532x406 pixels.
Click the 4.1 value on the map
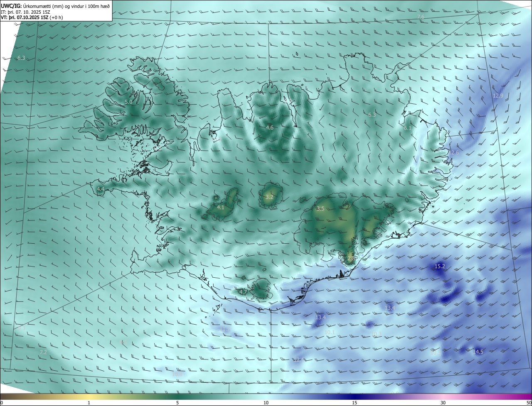pos(221,207)
